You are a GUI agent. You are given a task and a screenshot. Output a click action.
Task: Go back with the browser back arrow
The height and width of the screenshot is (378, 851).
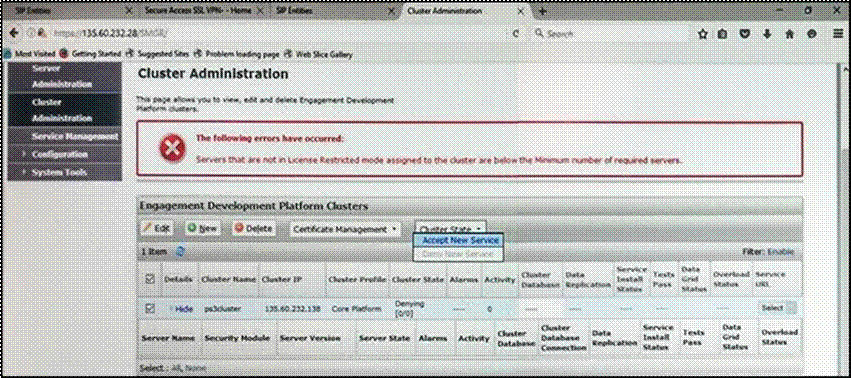(x=15, y=33)
